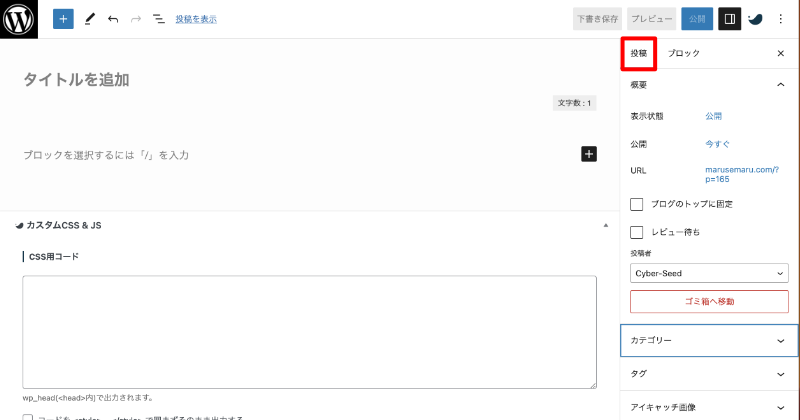
Task: Click the WordPress logo icon
Action: pyautogui.click(x=20, y=19)
